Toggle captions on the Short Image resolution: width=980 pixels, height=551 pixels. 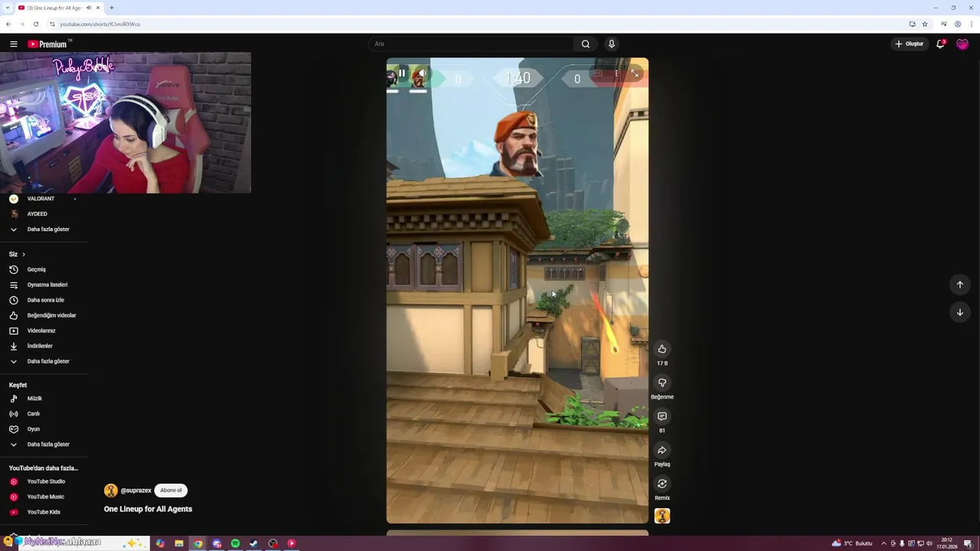point(598,73)
